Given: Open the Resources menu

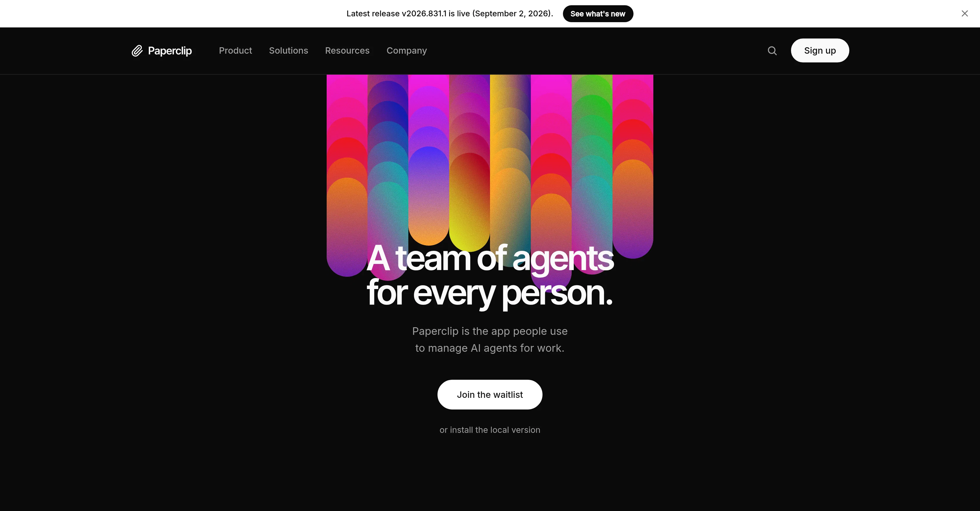Looking at the screenshot, I should click(x=347, y=51).
